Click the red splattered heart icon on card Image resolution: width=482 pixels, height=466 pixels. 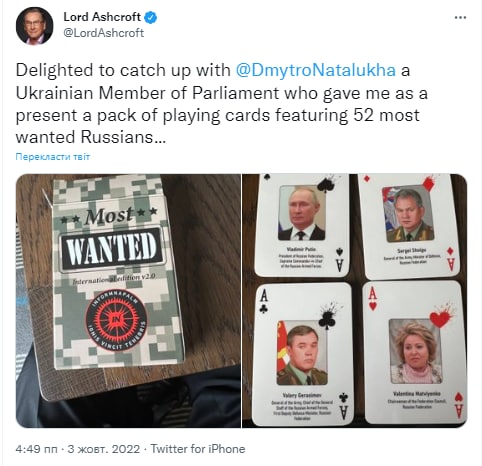(x=442, y=316)
